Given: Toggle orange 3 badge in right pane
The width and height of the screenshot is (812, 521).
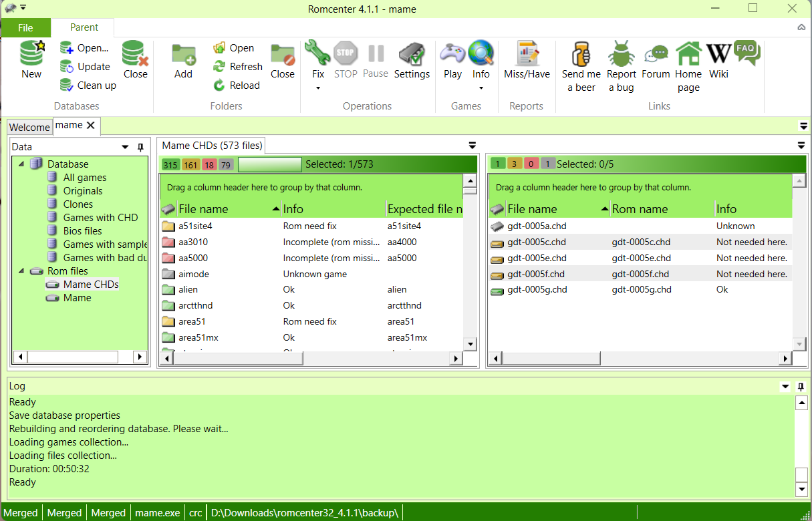Looking at the screenshot, I should pyautogui.click(x=515, y=164).
